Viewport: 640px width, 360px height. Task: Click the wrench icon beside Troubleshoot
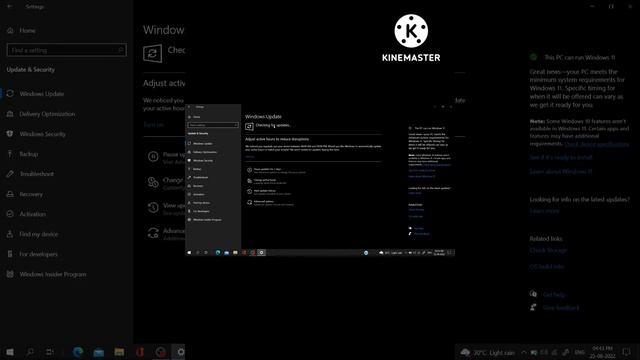coord(10,174)
